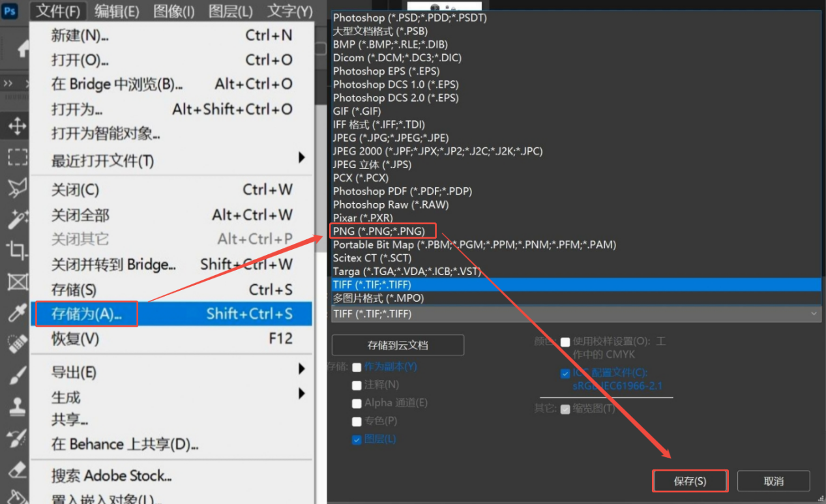Select the Frame tool
Viewport: 826px width, 504px height.
pyautogui.click(x=17, y=282)
